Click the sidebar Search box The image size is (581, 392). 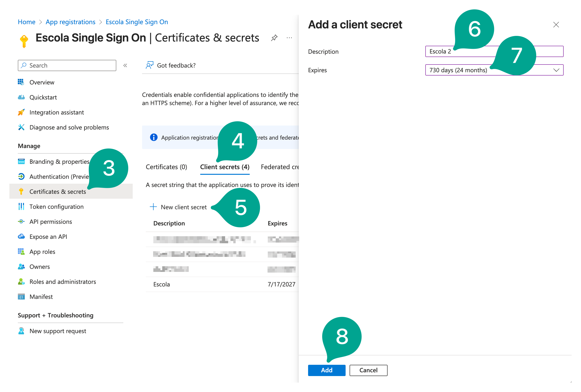[67, 65]
